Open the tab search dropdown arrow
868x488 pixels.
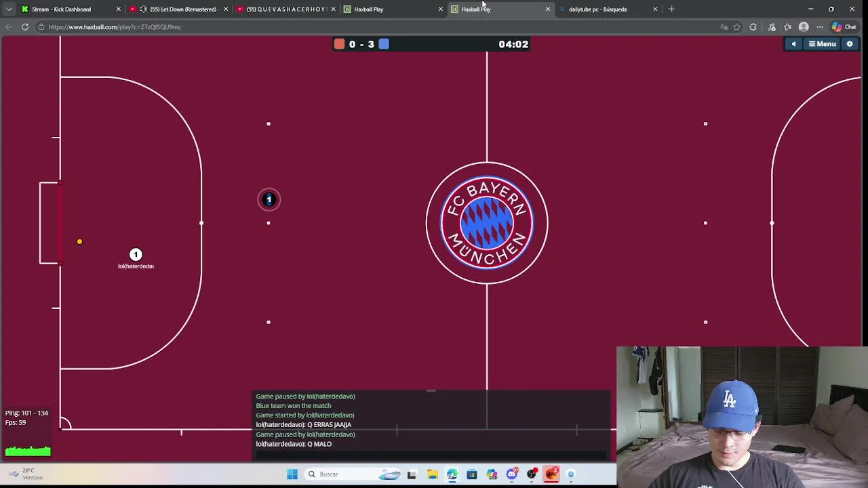(8, 9)
